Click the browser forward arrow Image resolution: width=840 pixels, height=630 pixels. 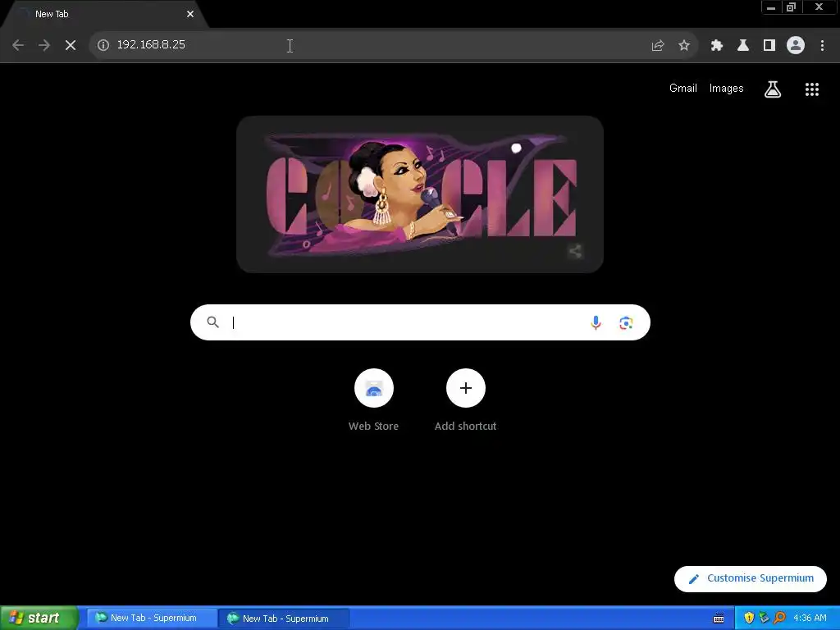[44, 45]
